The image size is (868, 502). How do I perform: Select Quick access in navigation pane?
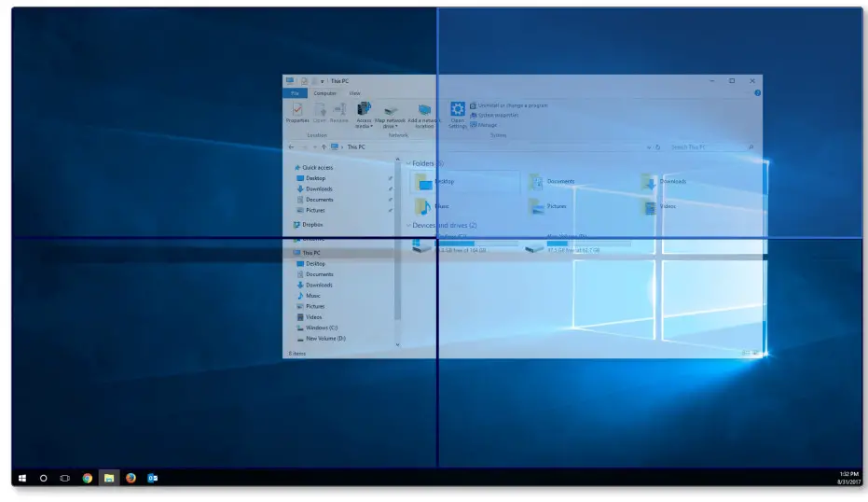[313, 167]
